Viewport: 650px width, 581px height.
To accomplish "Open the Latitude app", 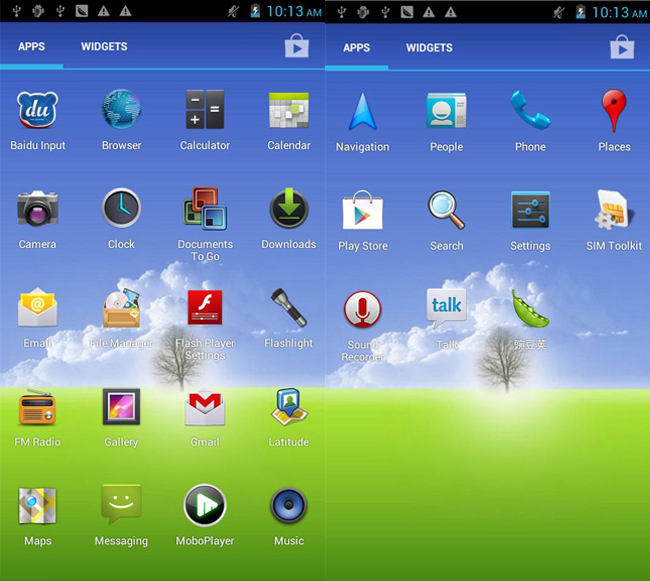I will pyautogui.click(x=289, y=407).
